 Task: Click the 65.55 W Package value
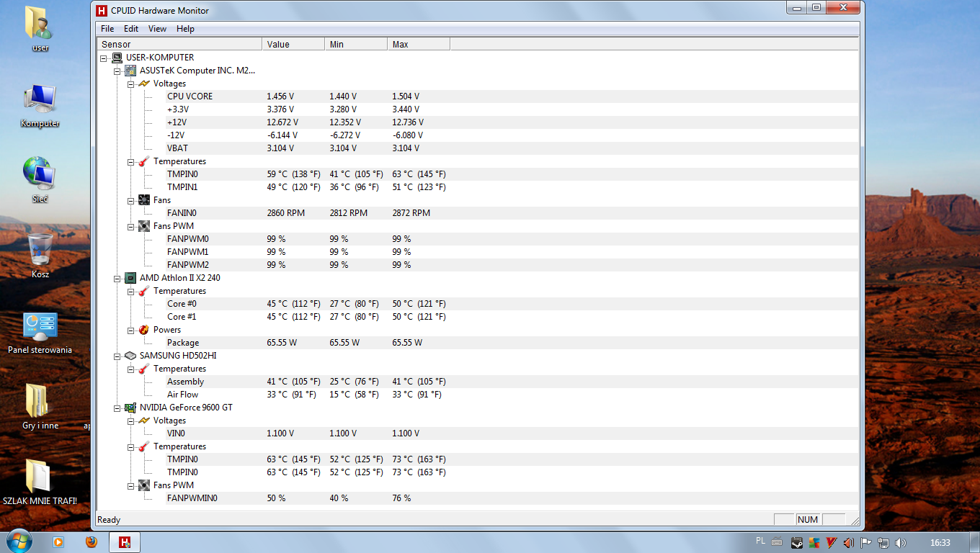[282, 343]
